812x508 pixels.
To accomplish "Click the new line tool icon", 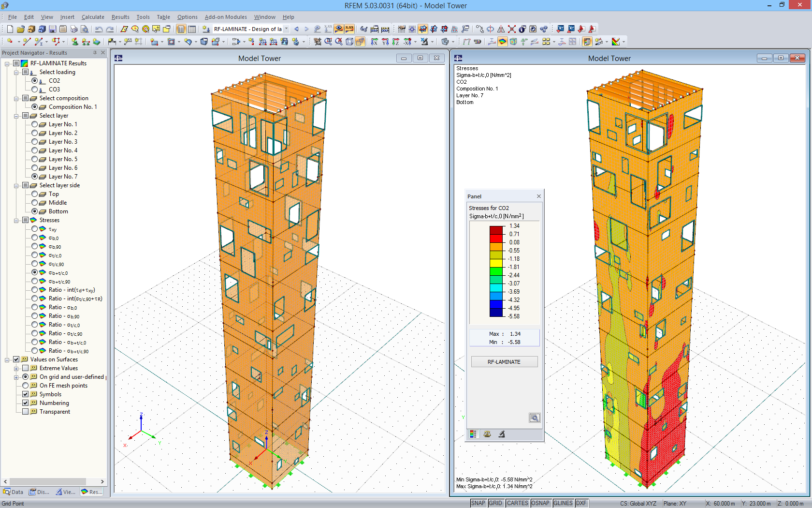I will tap(27, 42).
